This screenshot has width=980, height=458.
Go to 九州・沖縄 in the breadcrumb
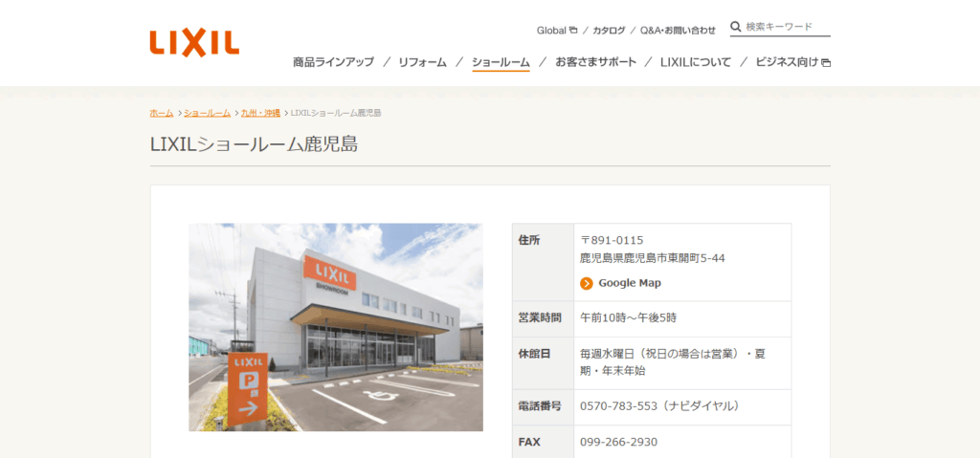click(x=260, y=113)
